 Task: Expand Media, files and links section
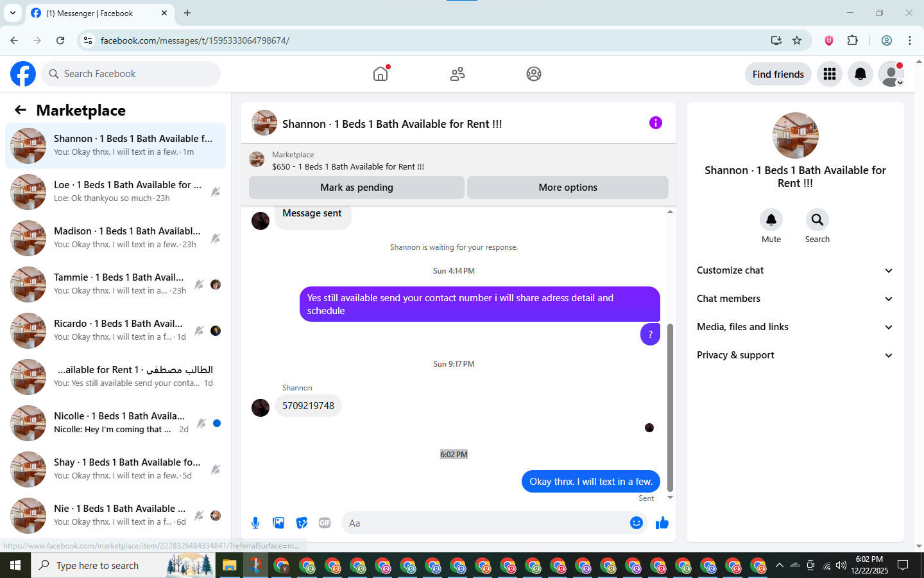[x=795, y=327]
